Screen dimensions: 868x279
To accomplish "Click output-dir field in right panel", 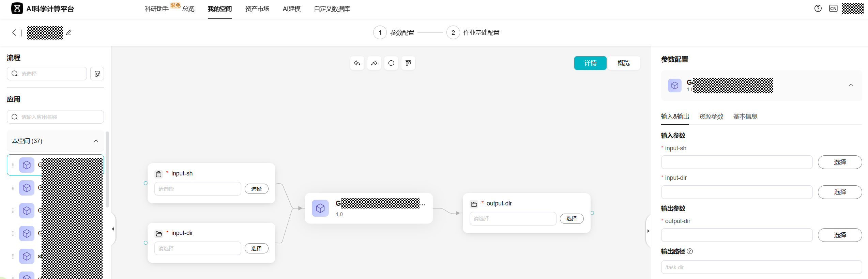I will pyautogui.click(x=737, y=235).
